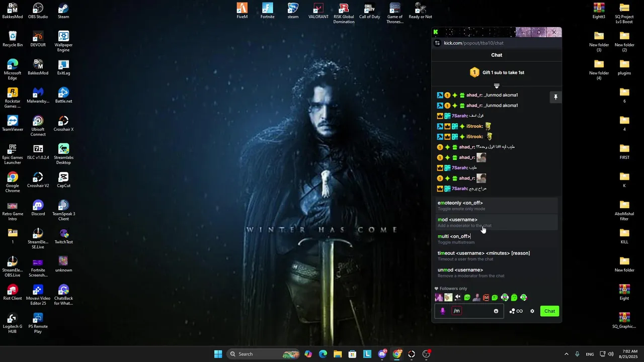
Task: Send message with green Chat button
Action: [549, 311]
